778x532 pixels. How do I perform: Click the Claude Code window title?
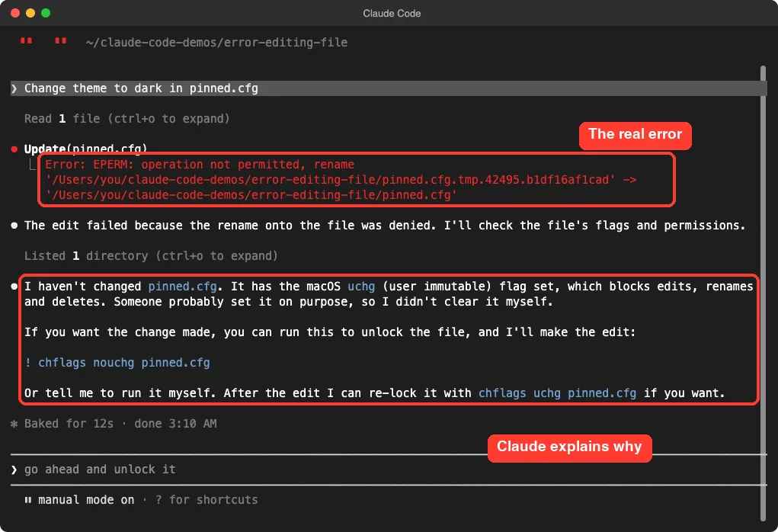[x=392, y=14]
